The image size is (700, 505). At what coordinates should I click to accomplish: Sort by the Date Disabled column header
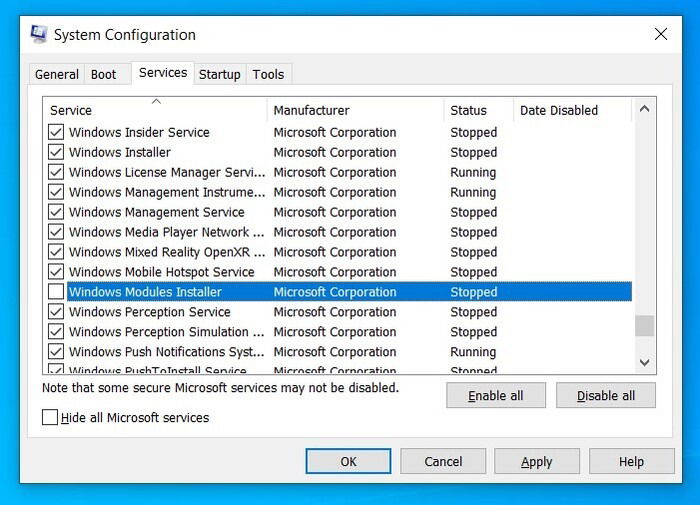click(573, 110)
